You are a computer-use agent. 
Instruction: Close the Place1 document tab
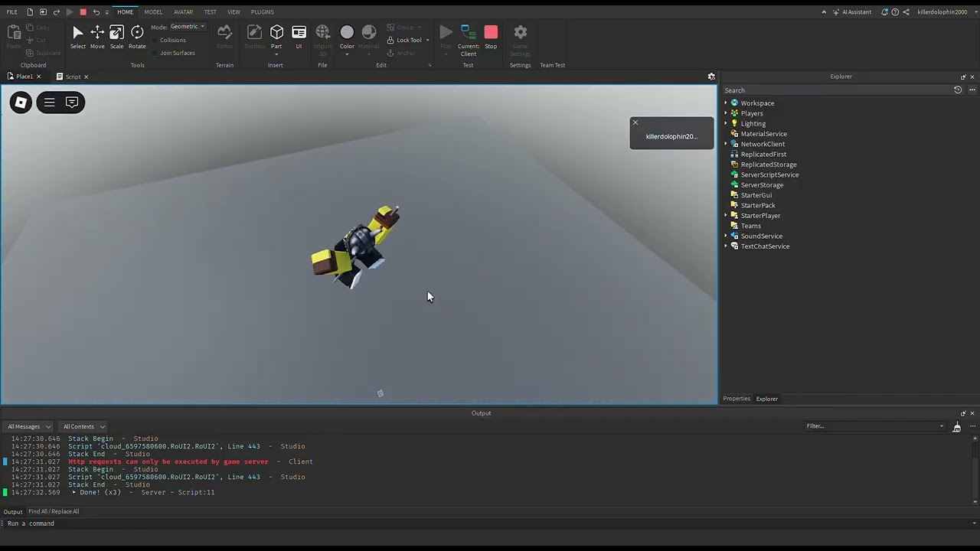(38, 77)
